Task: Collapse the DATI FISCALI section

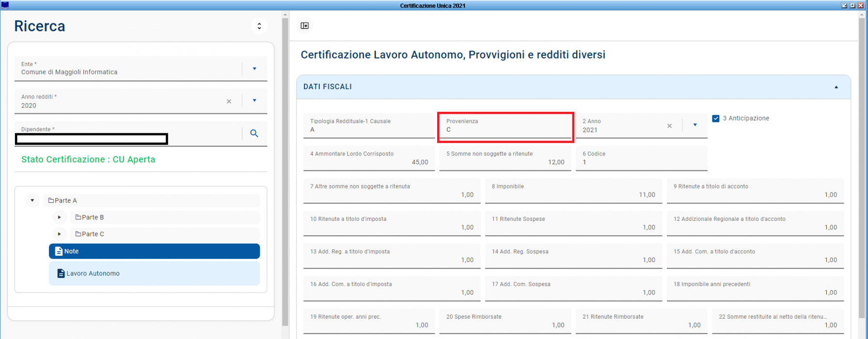Action: [x=836, y=87]
